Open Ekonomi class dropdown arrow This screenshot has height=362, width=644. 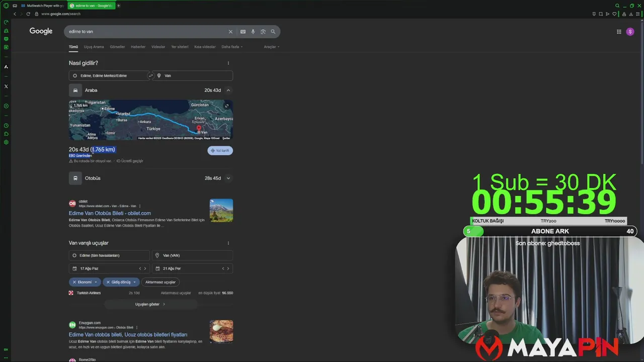[x=96, y=282]
